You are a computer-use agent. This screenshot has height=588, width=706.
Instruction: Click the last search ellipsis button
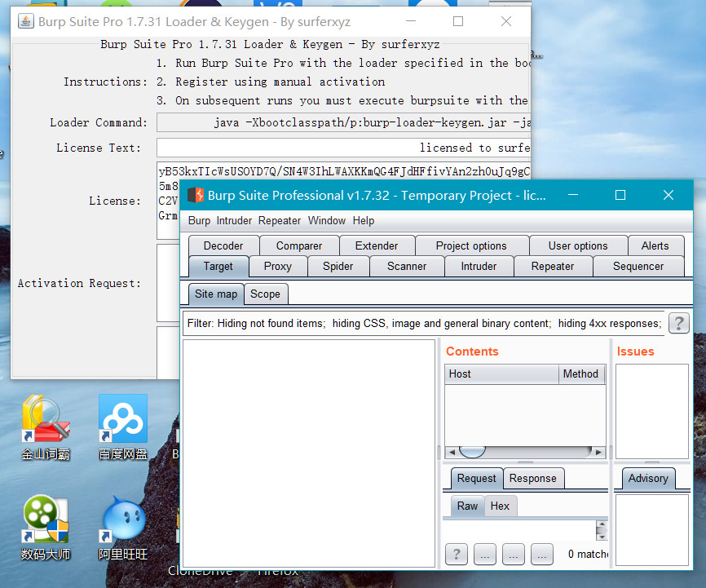click(x=541, y=554)
